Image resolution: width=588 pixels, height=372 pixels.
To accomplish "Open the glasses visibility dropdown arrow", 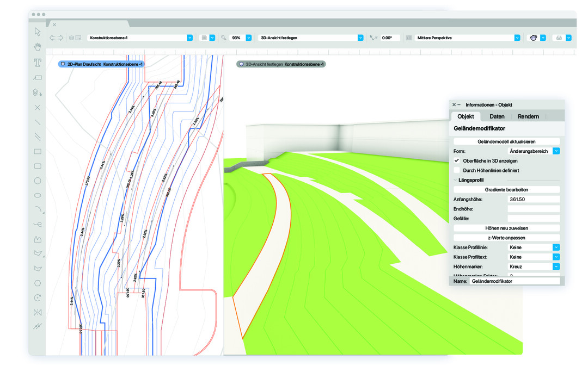I will point(568,38).
